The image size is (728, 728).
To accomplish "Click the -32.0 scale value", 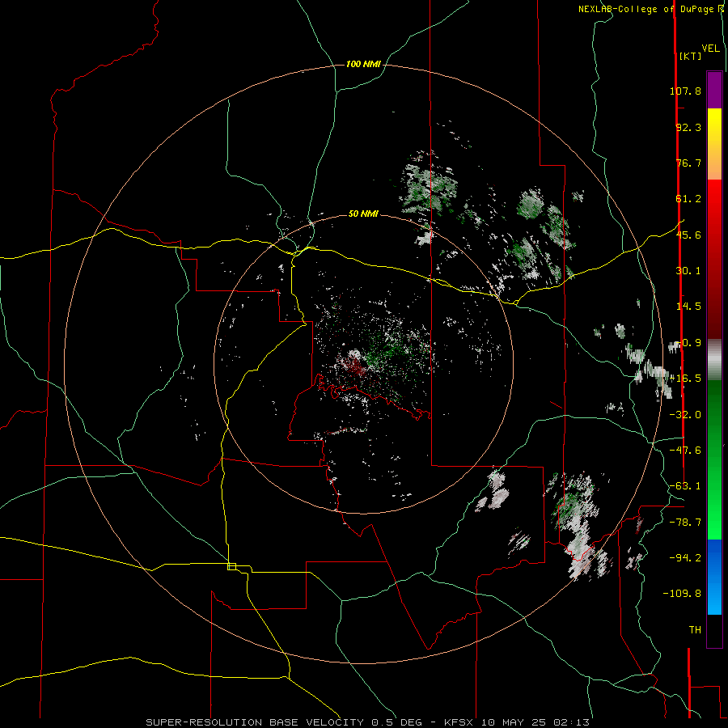I will click(x=685, y=415).
